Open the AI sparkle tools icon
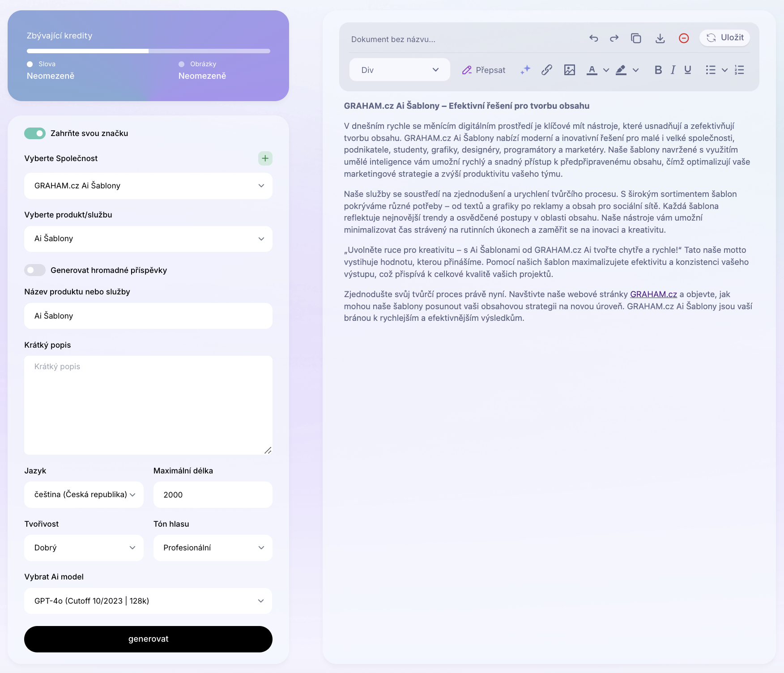This screenshot has height=673, width=784. 525,70
